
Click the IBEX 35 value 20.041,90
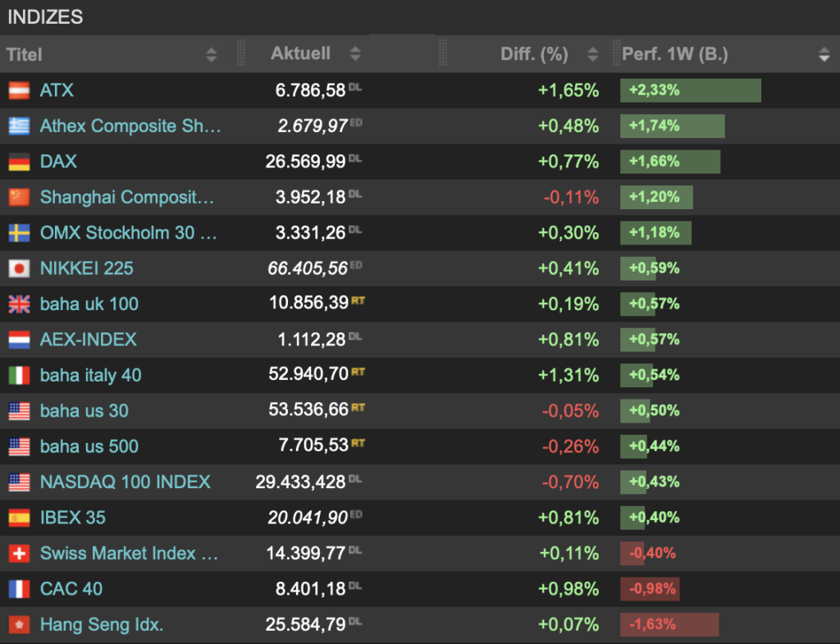tap(308, 518)
